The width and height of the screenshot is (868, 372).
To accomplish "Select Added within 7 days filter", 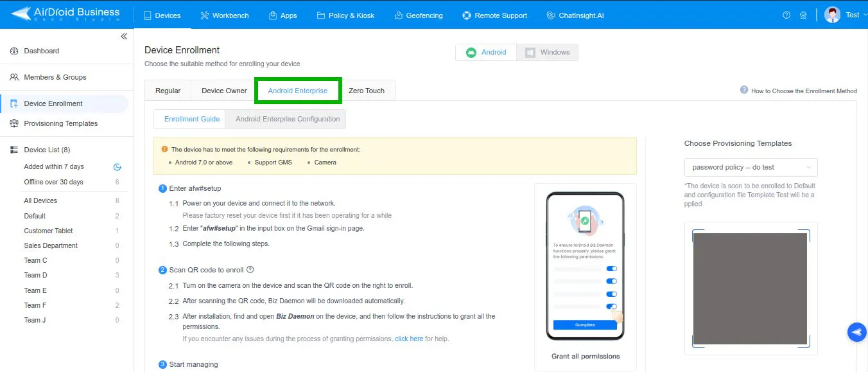I will [x=54, y=166].
